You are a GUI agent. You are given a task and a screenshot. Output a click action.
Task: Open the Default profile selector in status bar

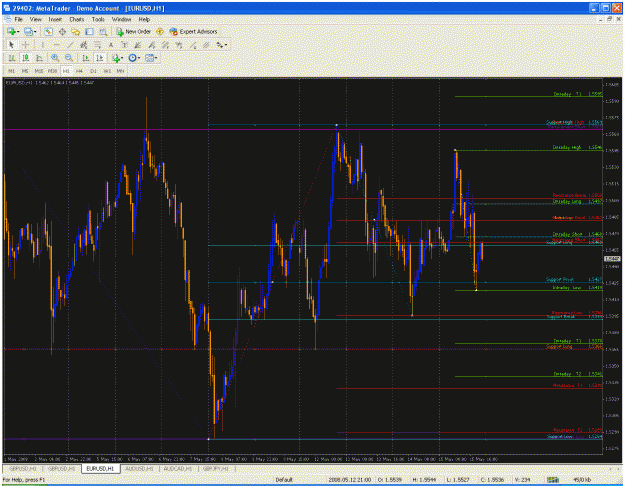pyautogui.click(x=284, y=480)
